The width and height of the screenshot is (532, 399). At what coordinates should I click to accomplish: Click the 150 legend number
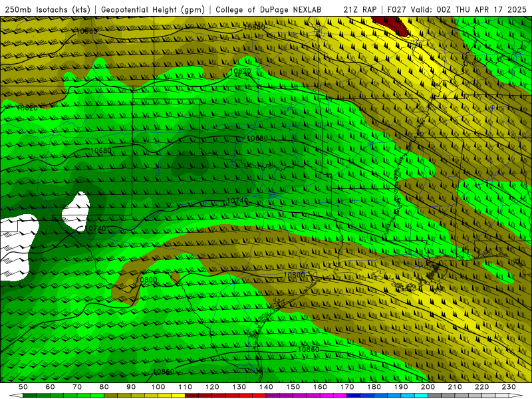click(293, 387)
